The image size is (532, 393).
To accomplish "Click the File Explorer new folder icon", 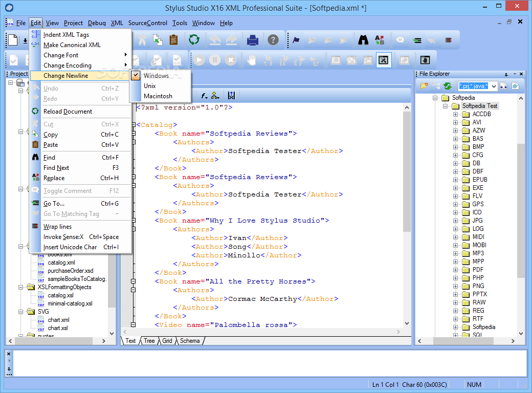I will 424,86.
